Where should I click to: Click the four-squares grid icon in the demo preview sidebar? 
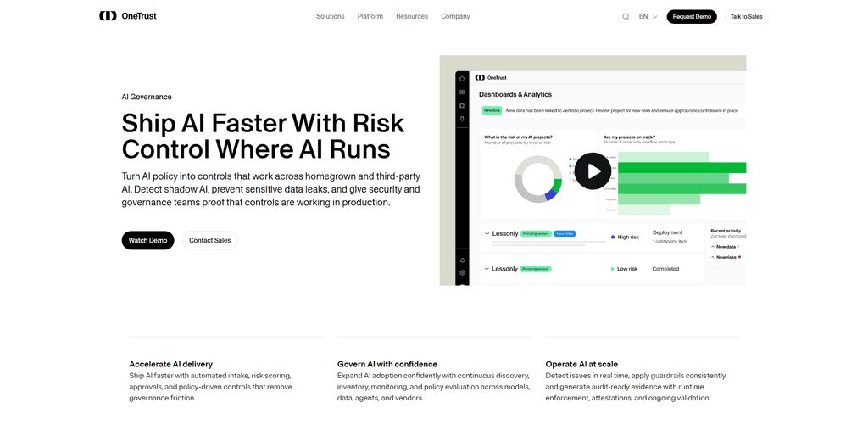coord(462,92)
